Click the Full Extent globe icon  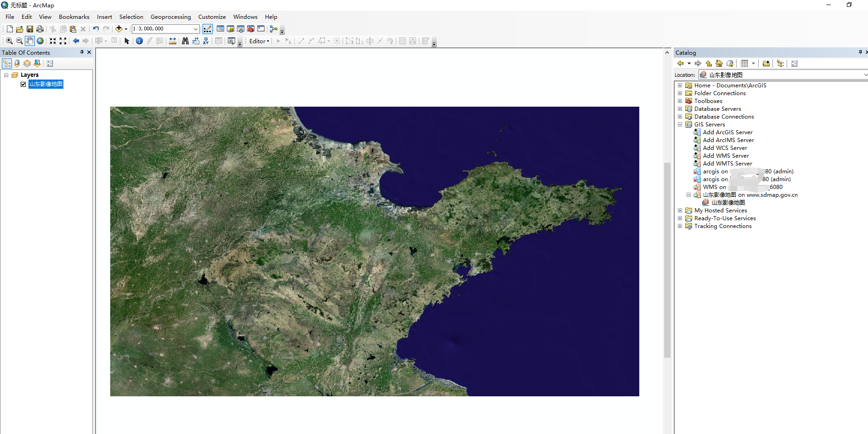[x=40, y=41]
